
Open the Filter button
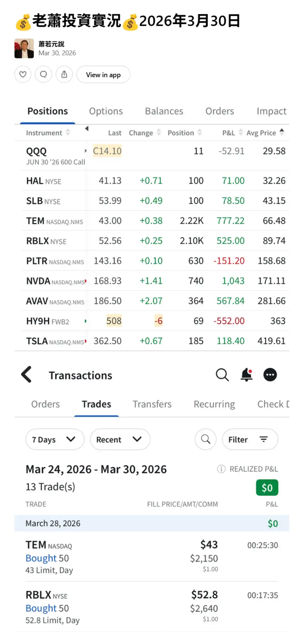click(x=250, y=439)
